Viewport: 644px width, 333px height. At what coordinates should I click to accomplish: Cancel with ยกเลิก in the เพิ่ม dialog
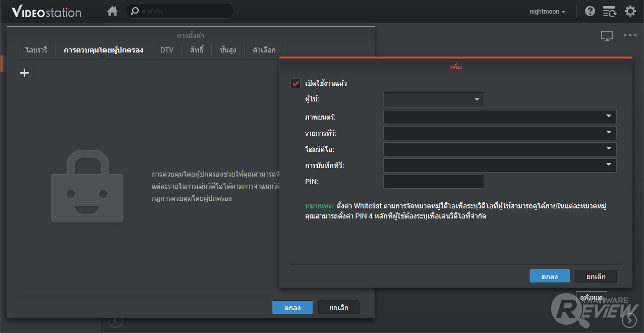pos(596,276)
